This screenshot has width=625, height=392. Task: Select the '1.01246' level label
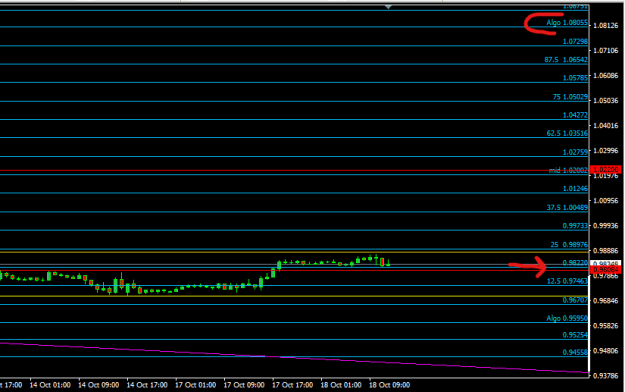pyautogui.click(x=575, y=189)
